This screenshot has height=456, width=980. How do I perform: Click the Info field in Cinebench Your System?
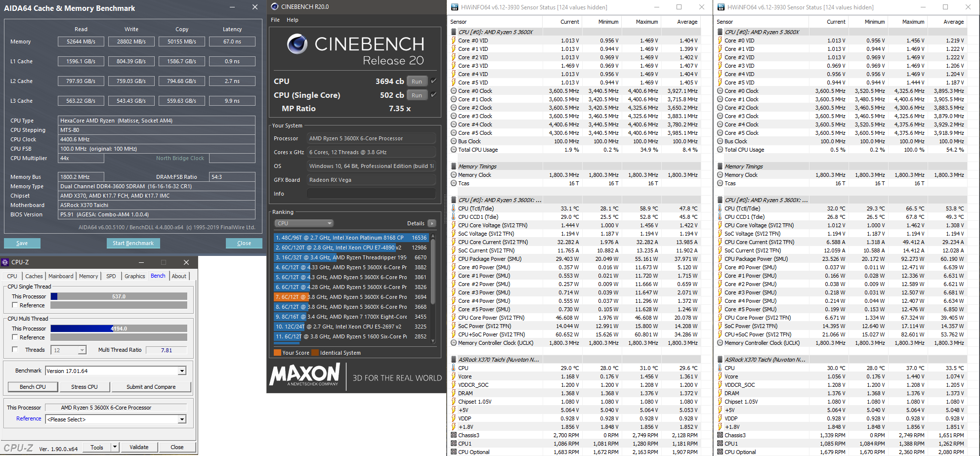pos(371,194)
